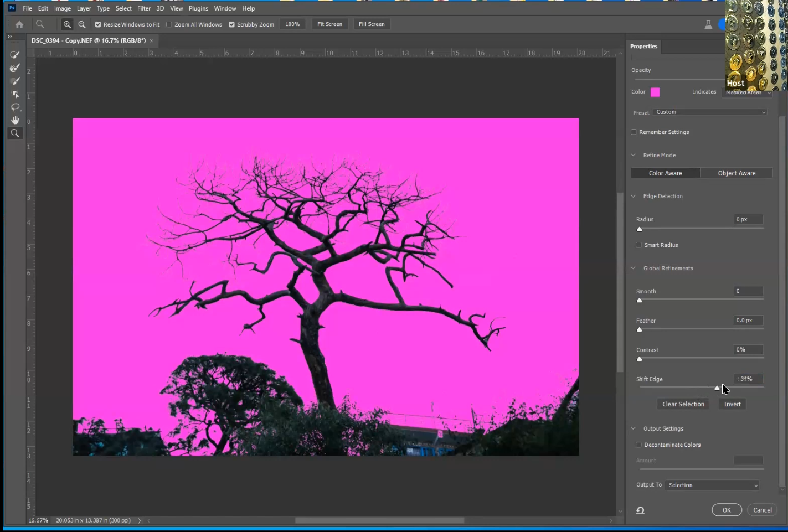Viewport: 788px width, 532px height.
Task: Choose the Zoom Out magnifier icon
Action: 82,24
